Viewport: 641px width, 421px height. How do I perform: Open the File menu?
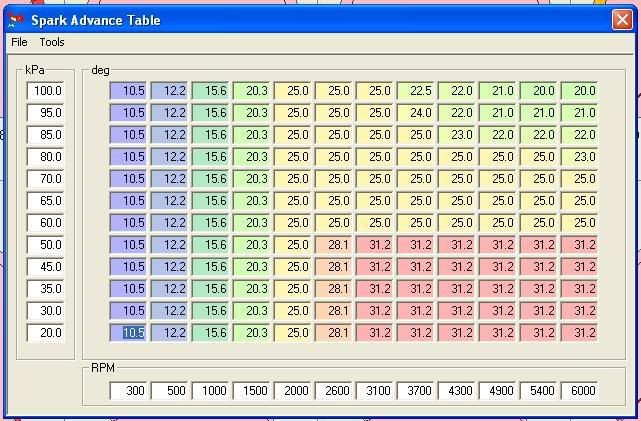click(x=19, y=42)
